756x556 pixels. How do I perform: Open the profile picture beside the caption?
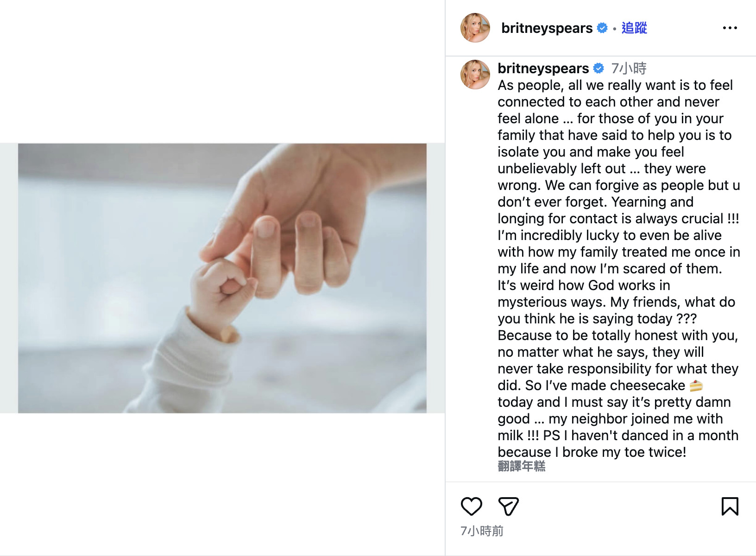coord(475,75)
